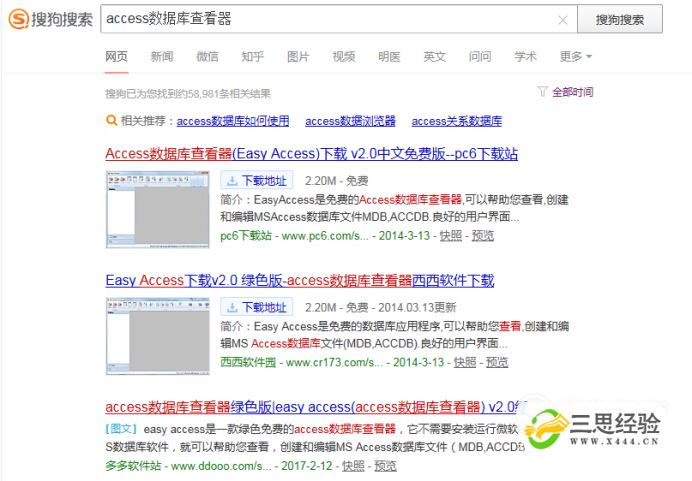Image resolution: width=692 pixels, height=481 pixels.
Task: Open the pc6下载站 Easy Access result title
Action: point(312,154)
